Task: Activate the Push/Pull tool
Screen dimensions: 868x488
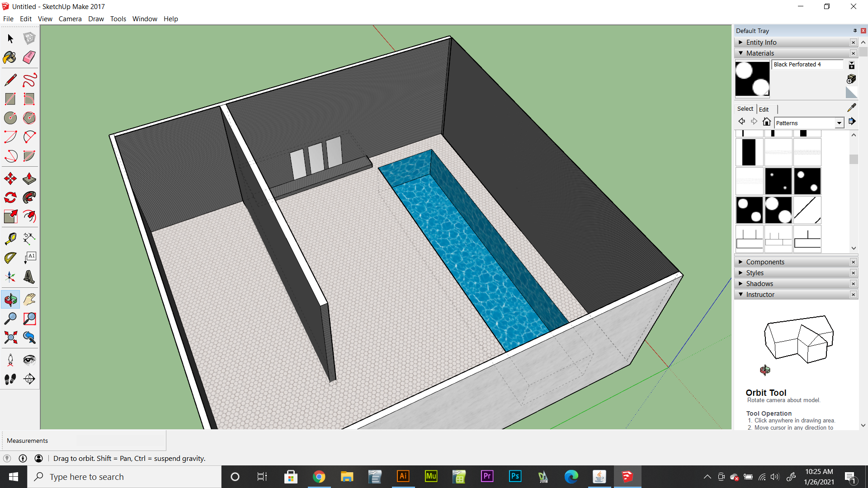Action: click(x=29, y=178)
